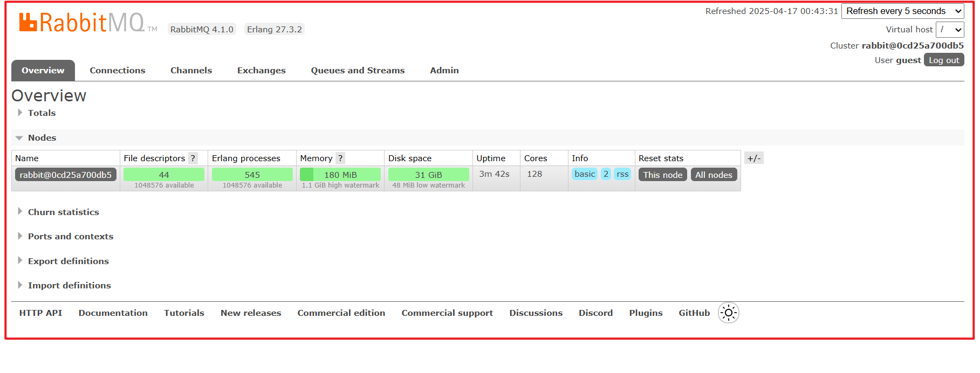This screenshot has width=980, height=373.
Task: Expand the Totals section
Action: click(42, 113)
